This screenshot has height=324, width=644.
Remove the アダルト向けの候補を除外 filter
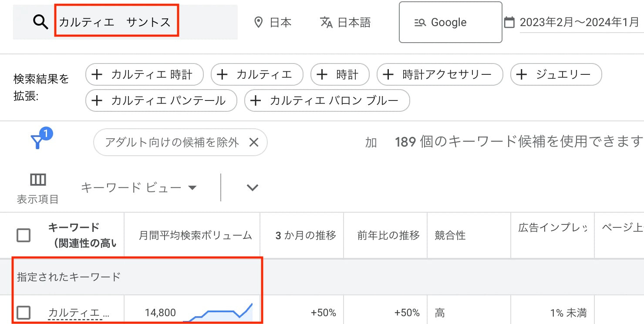click(253, 142)
